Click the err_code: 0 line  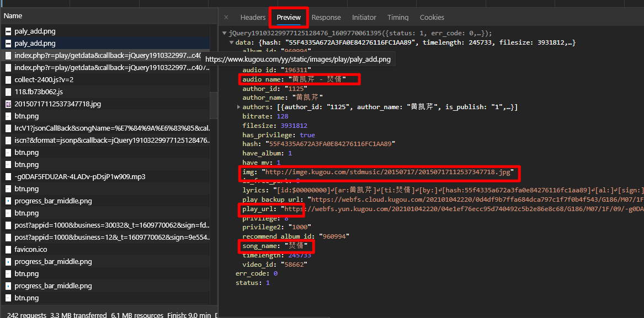257,274
